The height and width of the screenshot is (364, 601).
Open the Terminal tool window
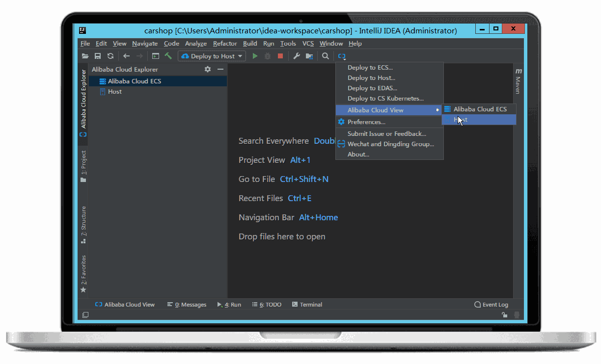click(307, 305)
